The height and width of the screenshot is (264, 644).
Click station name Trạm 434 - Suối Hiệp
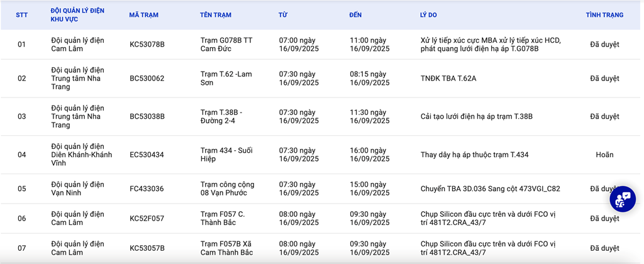tap(226, 155)
